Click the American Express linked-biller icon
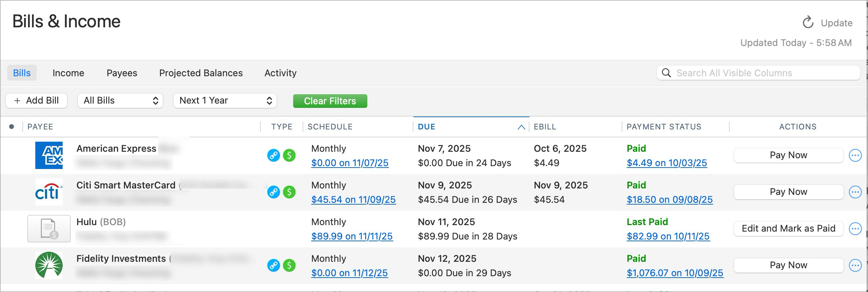This screenshot has width=868, height=292. click(273, 155)
